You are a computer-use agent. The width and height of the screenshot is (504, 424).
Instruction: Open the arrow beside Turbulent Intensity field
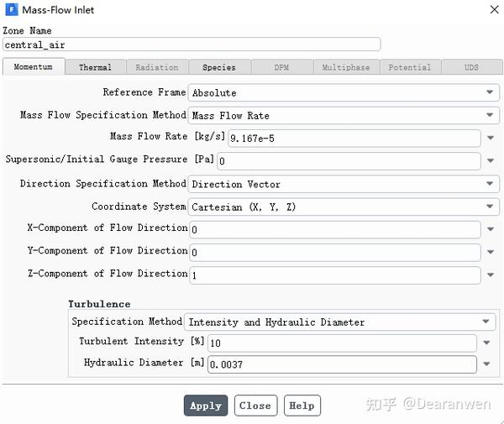(486, 343)
